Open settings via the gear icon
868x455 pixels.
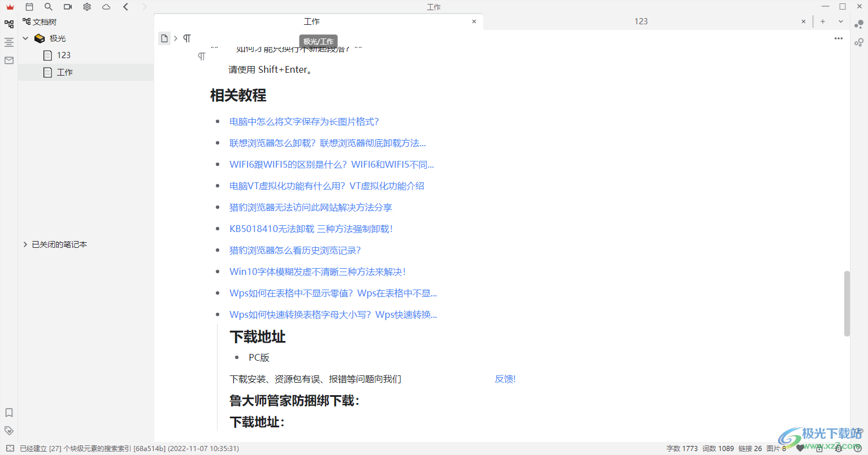click(86, 7)
